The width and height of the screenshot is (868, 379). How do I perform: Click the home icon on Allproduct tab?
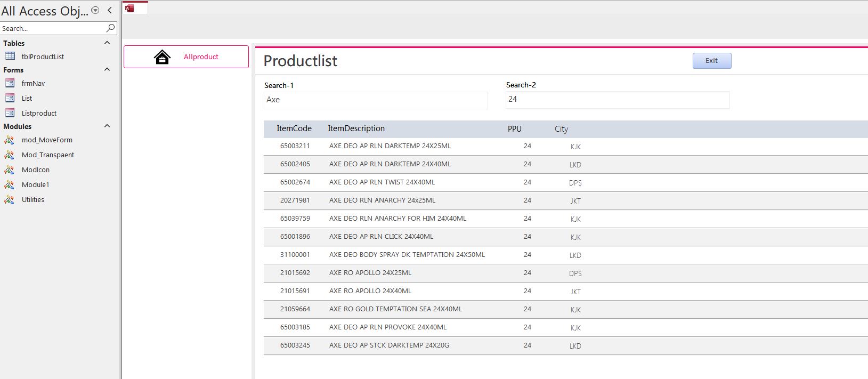coord(162,57)
